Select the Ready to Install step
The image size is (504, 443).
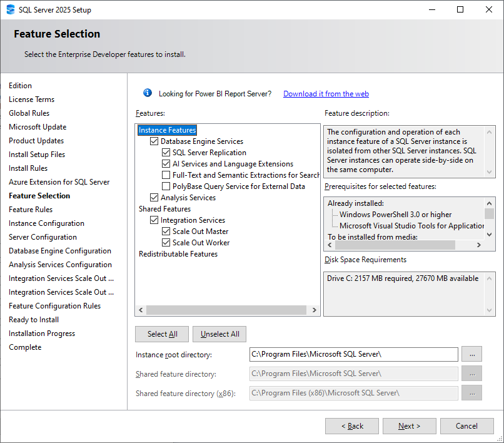point(34,320)
